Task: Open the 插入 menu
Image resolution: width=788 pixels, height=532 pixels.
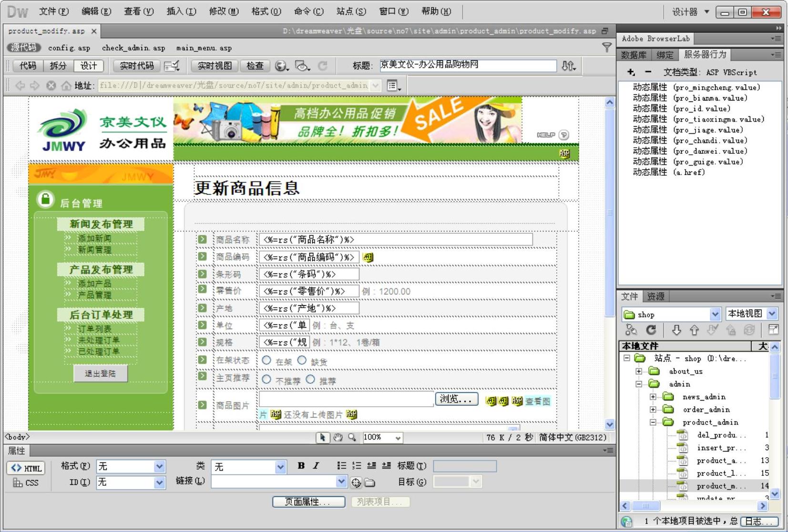Action: pyautogui.click(x=181, y=11)
